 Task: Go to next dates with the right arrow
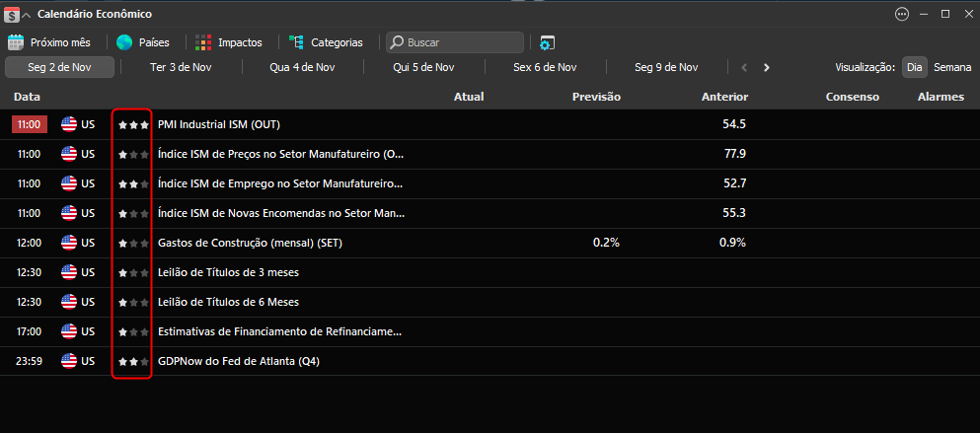[767, 67]
